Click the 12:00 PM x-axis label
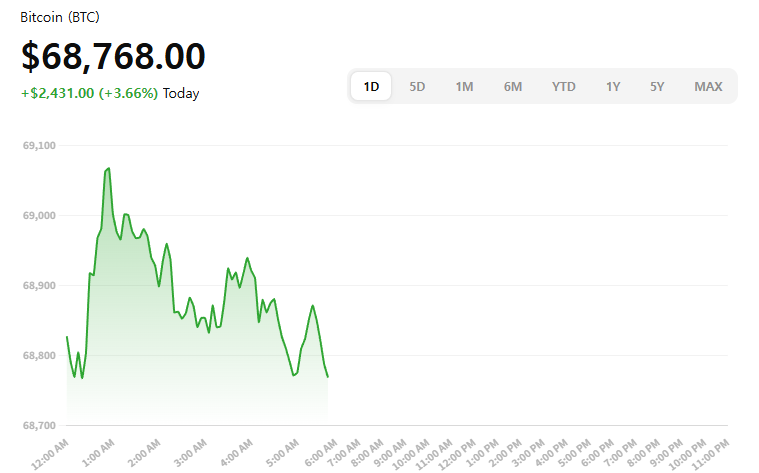 click(x=458, y=452)
